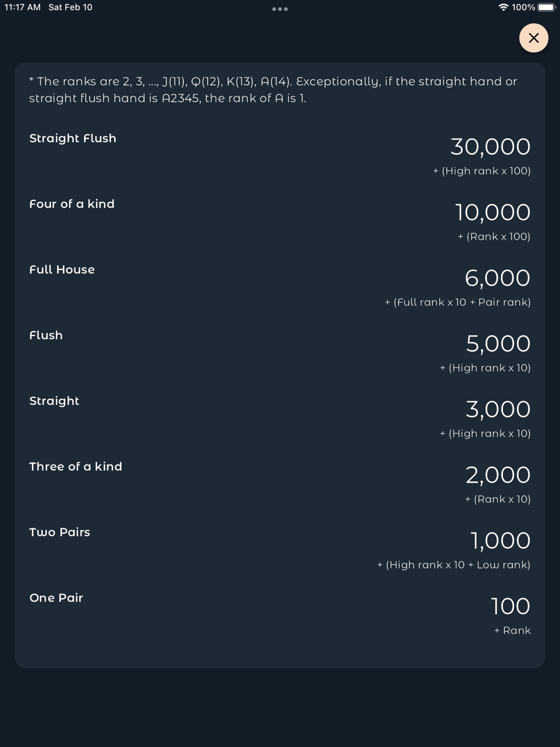The width and height of the screenshot is (560, 747).
Task: Select the Full House label
Action: pyautogui.click(x=62, y=270)
